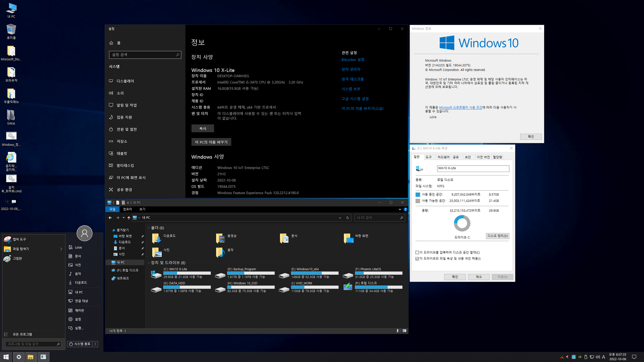
Task: Switch explorer to large icons view
Action: [405, 331]
